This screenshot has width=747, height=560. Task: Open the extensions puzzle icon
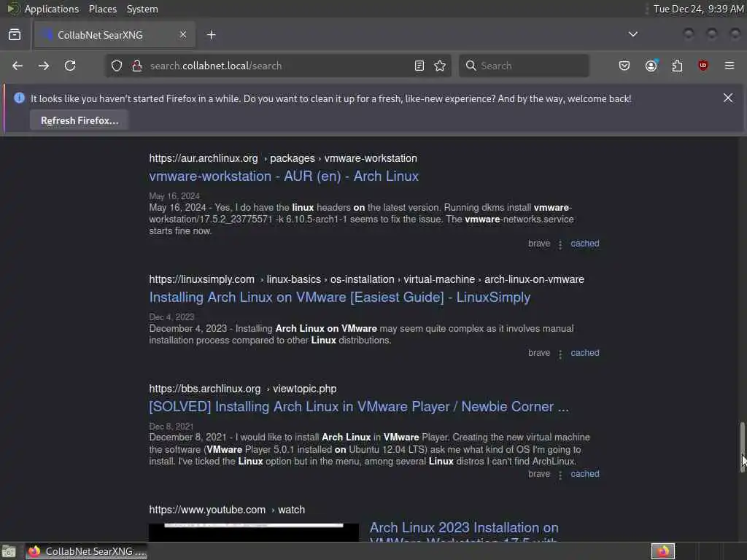677,66
